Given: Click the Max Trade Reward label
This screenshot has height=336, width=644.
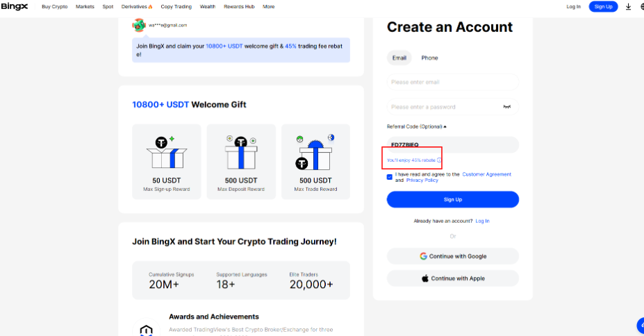Looking at the screenshot, I should pyautogui.click(x=315, y=189).
